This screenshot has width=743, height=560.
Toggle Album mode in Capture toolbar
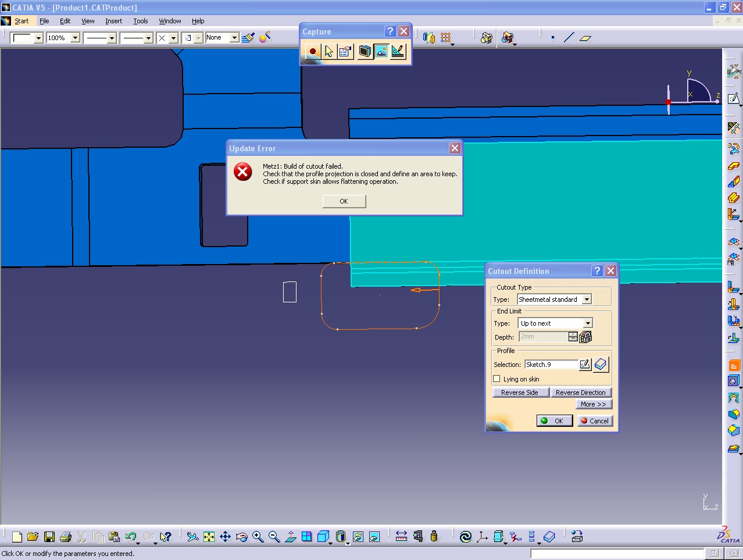click(x=365, y=51)
